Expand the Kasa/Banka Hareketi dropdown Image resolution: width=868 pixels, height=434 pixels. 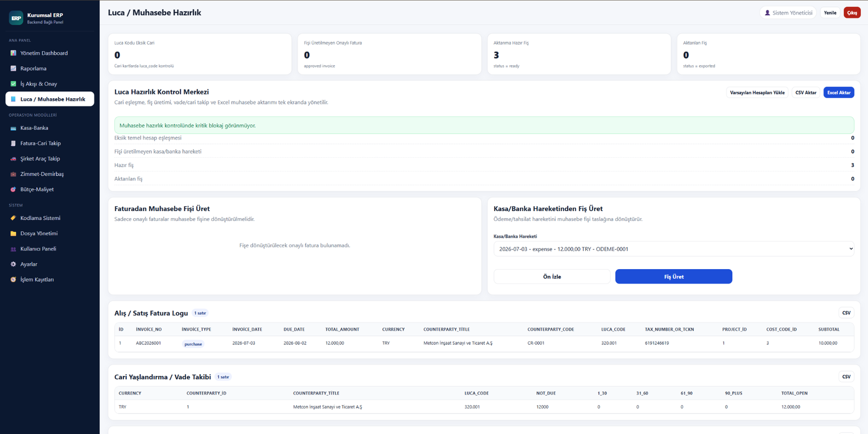click(674, 249)
